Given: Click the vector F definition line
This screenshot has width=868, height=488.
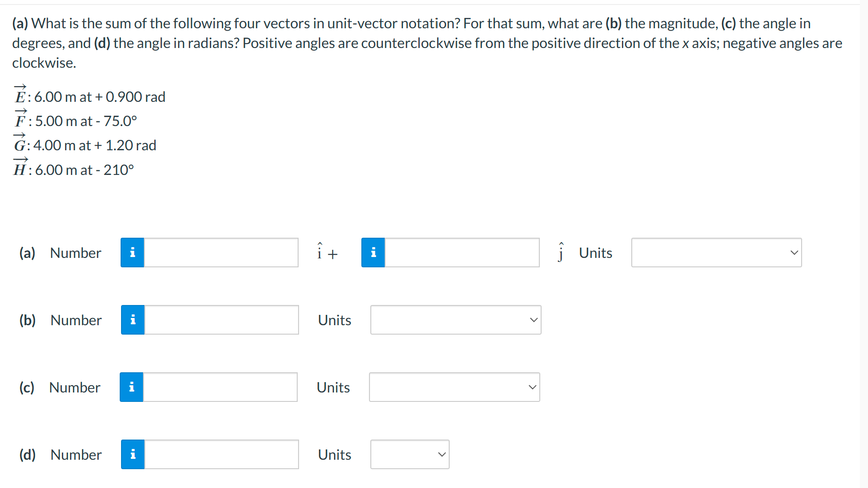Looking at the screenshot, I should [75, 121].
